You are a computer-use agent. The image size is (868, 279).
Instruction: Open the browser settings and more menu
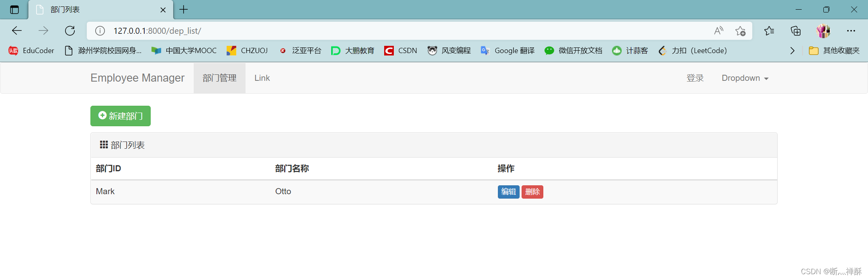pos(851,31)
